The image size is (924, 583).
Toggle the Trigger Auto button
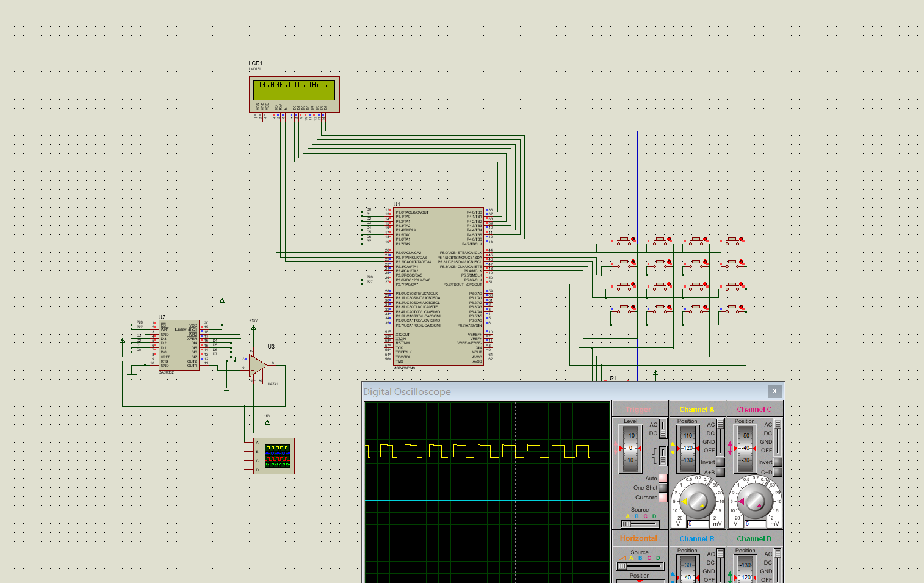coord(662,478)
